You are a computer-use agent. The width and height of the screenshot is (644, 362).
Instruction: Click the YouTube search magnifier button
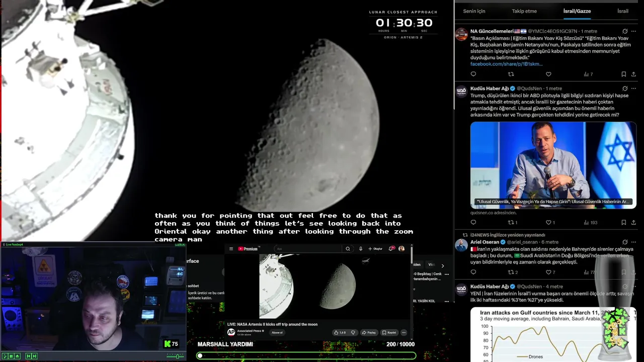coord(348,249)
